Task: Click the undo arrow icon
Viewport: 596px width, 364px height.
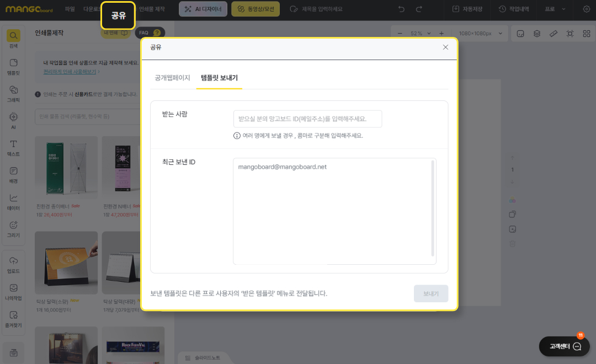Action: click(401, 9)
